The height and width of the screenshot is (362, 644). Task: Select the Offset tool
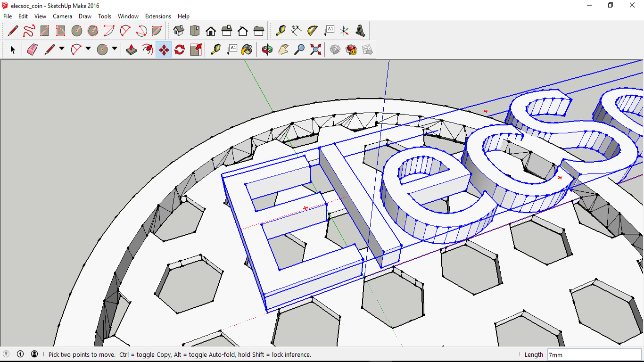148,49
